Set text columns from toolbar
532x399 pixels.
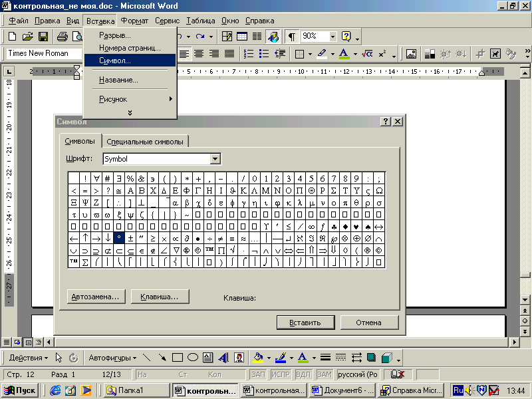tap(257, 37)
